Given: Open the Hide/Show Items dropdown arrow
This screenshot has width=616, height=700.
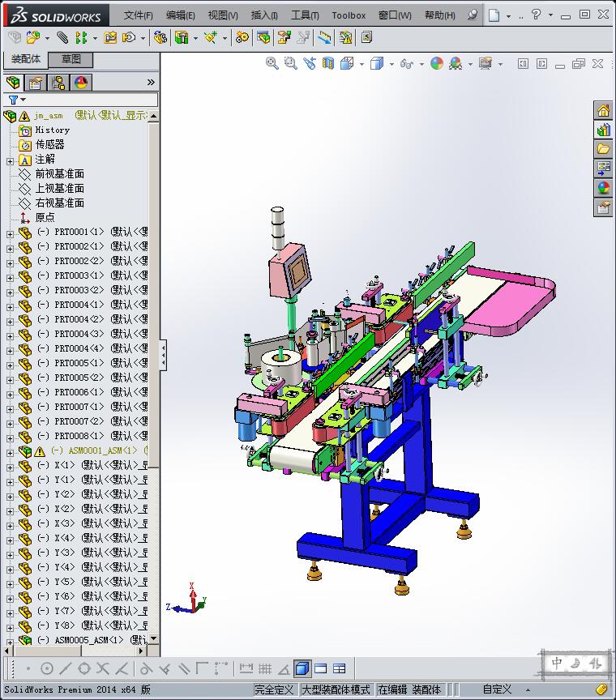Looking at the screenshot, I should coord(421,64).
